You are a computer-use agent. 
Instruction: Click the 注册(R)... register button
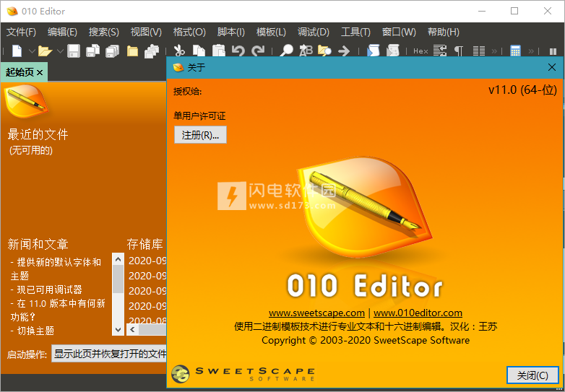[200, 135]
